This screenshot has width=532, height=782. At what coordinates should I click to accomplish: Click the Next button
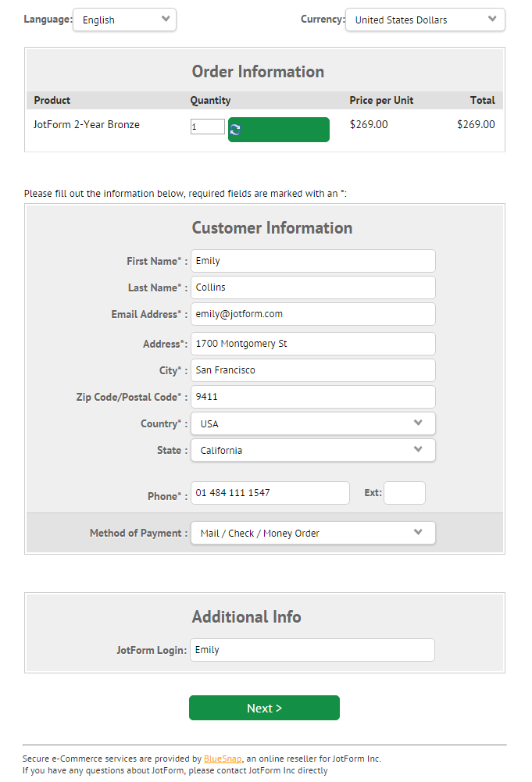[x=264, y=708]
